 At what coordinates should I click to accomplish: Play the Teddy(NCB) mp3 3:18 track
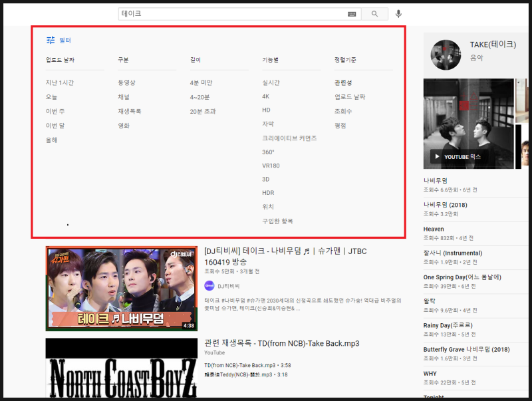click(x=245, y=375)
